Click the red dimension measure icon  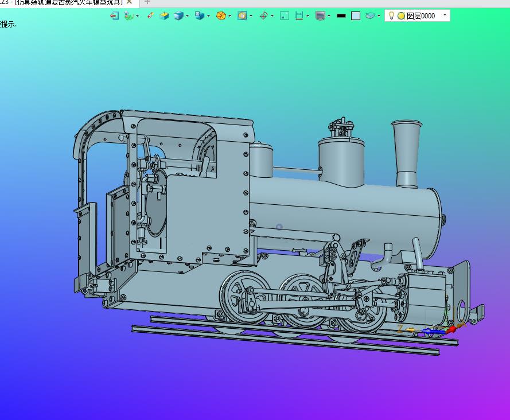[x=299, y=16]
